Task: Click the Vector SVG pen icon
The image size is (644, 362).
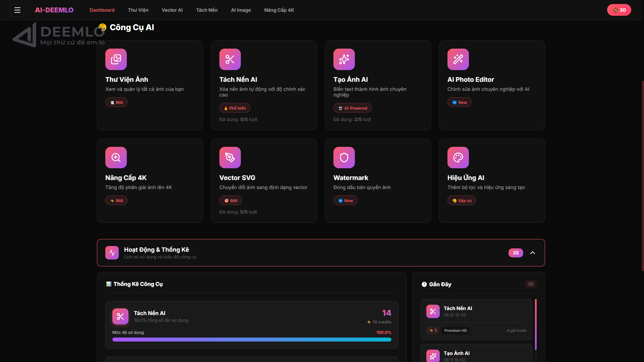Action: point(230,158)
